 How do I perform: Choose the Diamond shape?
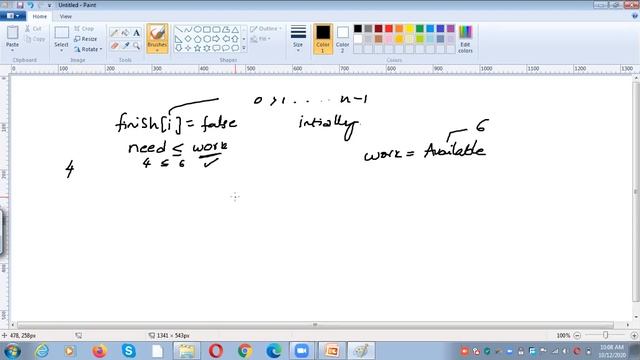click(x=188, y=39)
